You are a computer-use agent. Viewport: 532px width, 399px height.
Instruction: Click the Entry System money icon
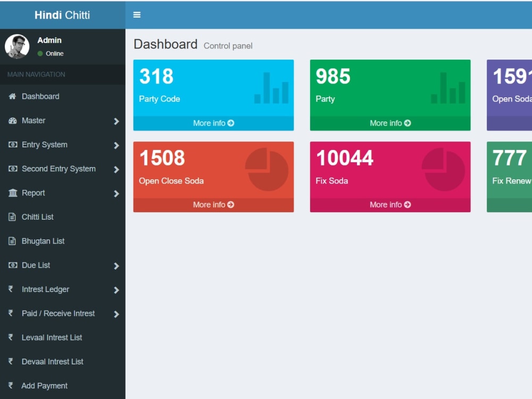[13, 145]
